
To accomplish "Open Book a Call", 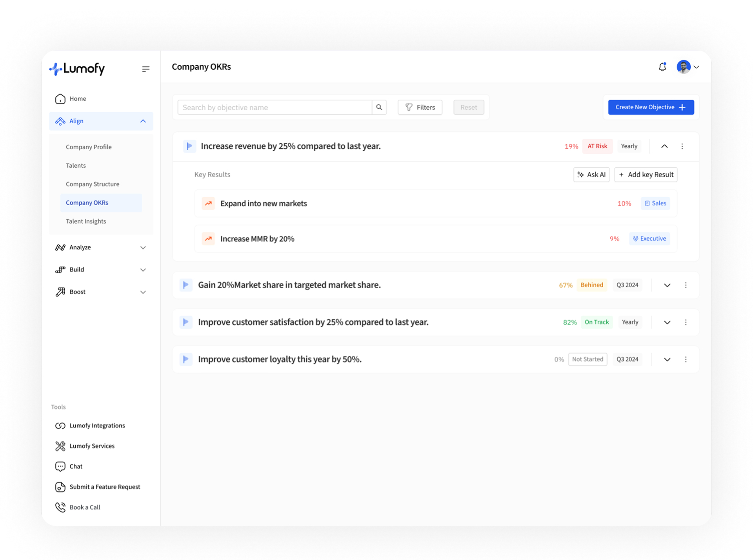I will [85, 507].
